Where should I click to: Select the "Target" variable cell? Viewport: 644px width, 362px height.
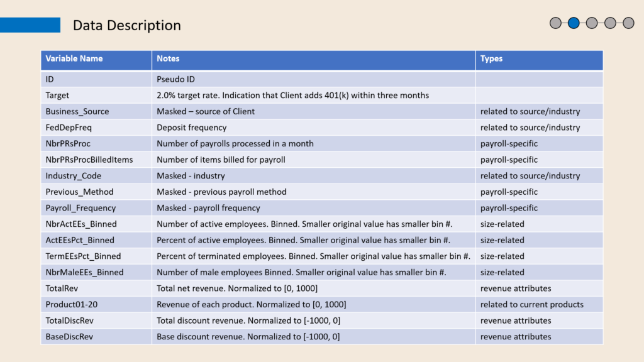[x=57, y=96]
